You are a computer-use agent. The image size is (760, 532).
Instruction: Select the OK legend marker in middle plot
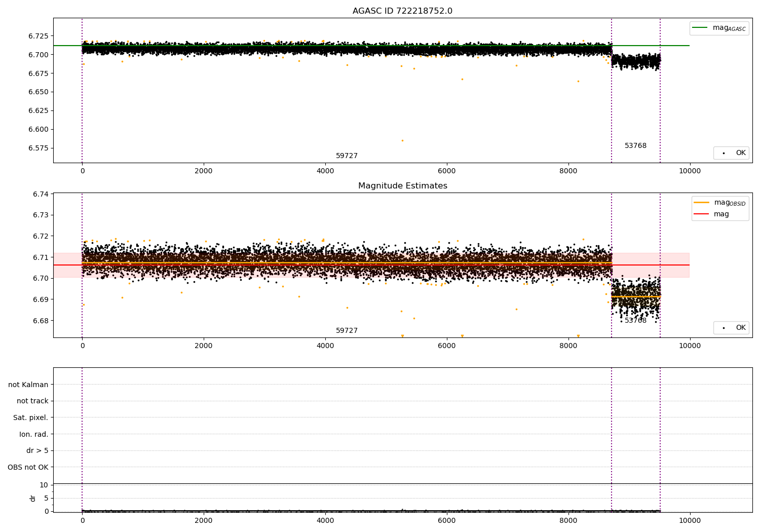pyautogui.click(x=724, y=328)
